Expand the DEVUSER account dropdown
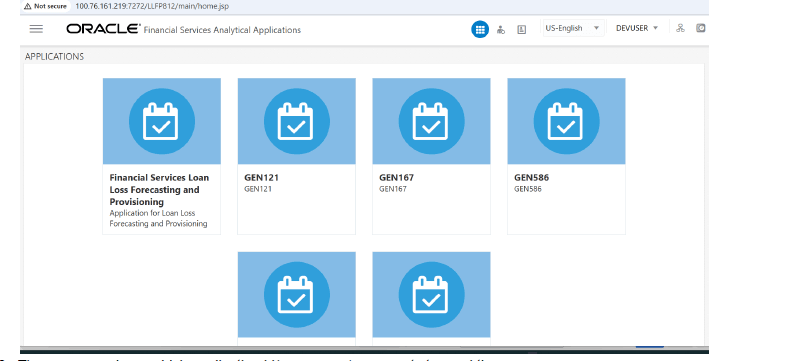Image resolution: width=797 pixels, height=361 pixels. [x=637, y=28]
